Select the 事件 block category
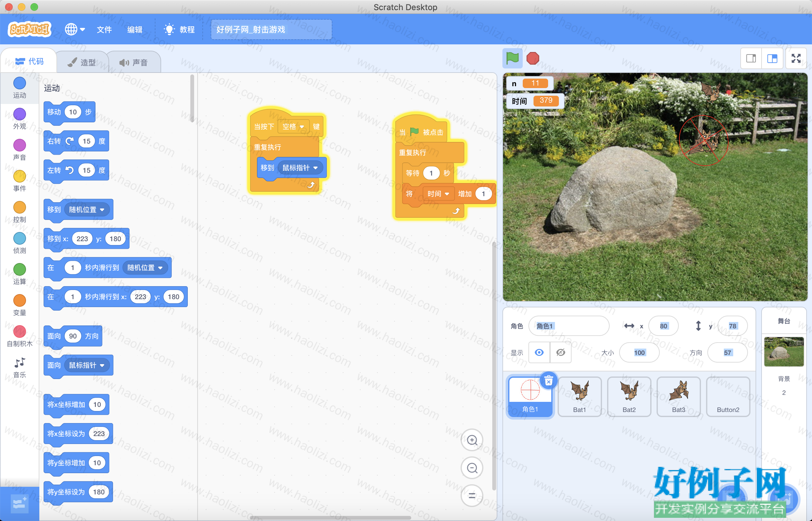This screenshot has height=521, width=812. coord(19,181)
